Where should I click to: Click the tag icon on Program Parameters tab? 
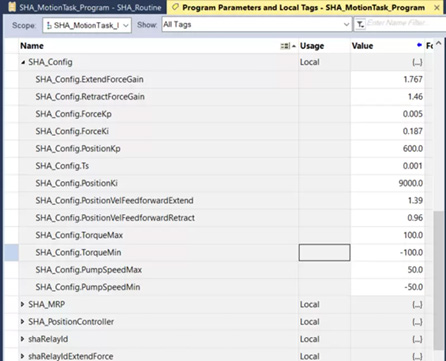[x=175, y=7]
